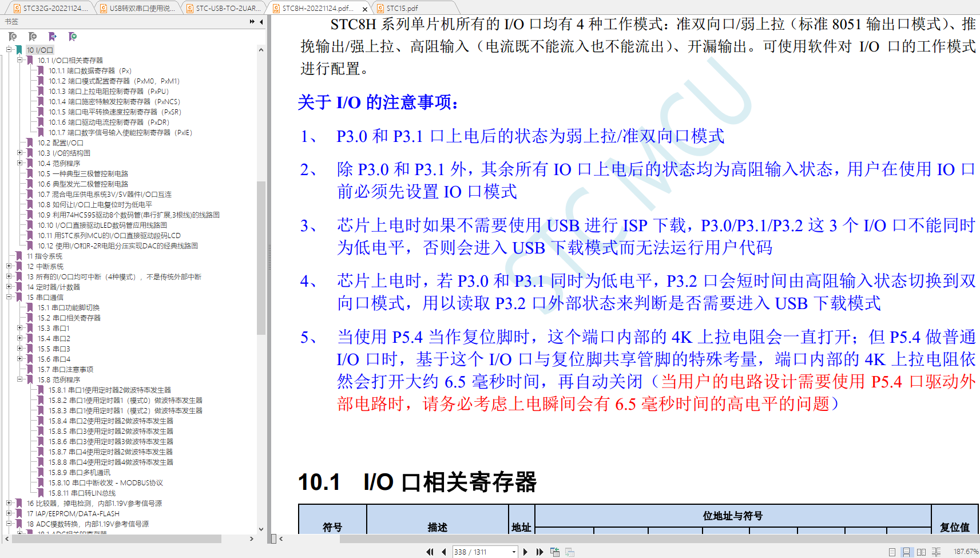
Task: Open bookmark 15.8.11 串口转LIN总线
Action: pos(82,493)
